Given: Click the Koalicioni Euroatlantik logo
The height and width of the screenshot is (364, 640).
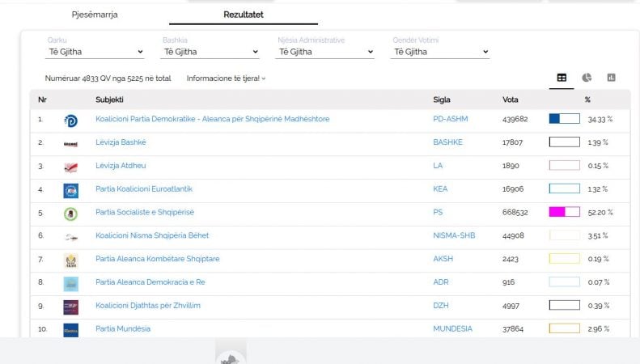Looking at the screenshot, I should (70, 191).
